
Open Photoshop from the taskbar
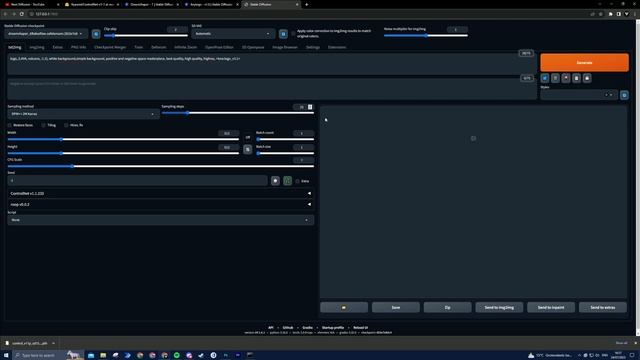click(x=226, y=356)
